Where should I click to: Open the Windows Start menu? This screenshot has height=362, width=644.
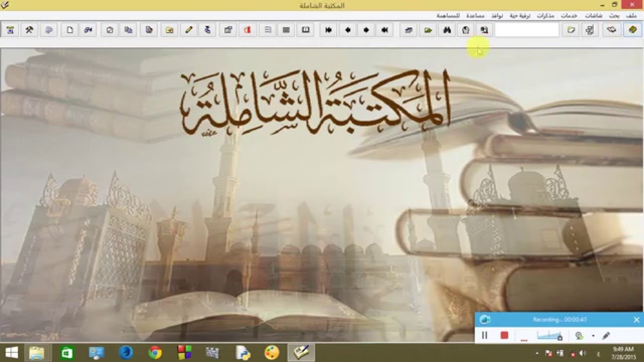[12, 352]
